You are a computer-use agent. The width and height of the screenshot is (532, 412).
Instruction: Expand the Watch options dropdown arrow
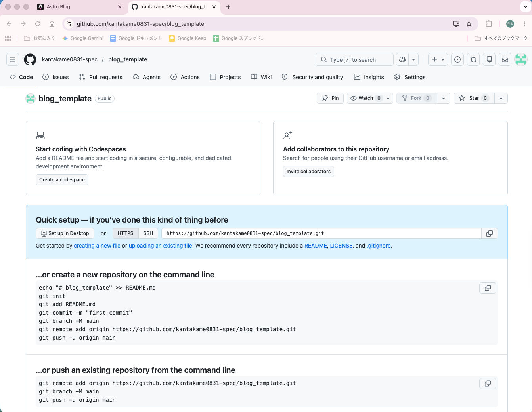[388, 98]
